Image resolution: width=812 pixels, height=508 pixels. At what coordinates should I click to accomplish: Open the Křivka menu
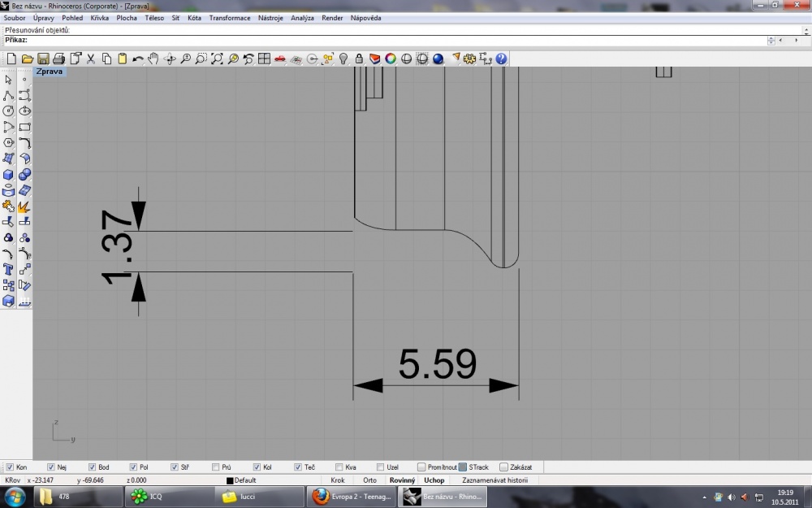tap(99, 18)
